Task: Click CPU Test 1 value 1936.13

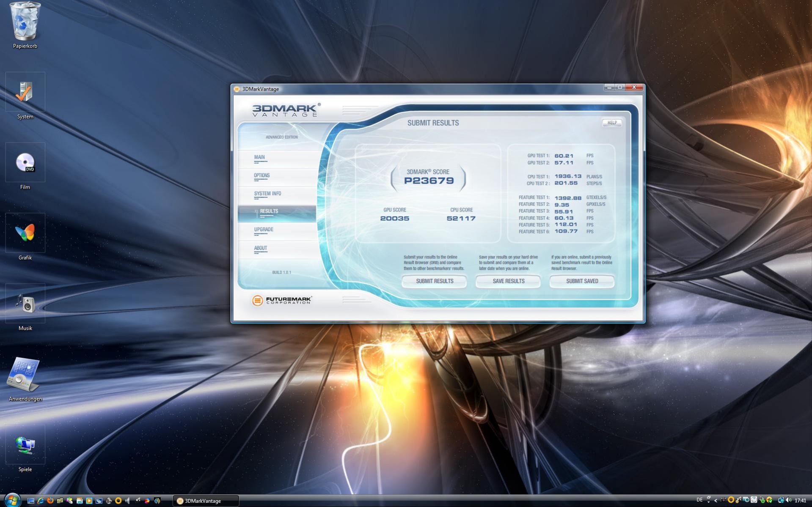Action: pos(568,176)
